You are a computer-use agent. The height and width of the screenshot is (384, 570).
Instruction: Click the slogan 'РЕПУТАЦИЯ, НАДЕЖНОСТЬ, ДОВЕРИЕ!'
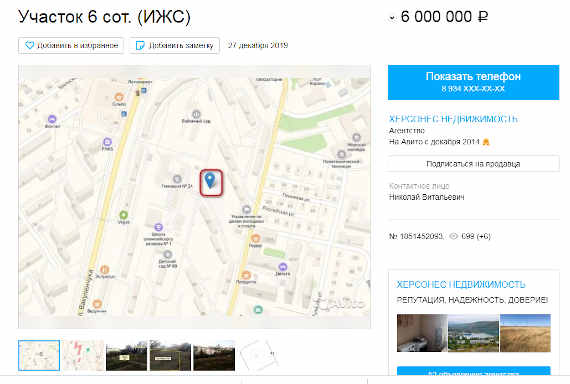[472, 300]
